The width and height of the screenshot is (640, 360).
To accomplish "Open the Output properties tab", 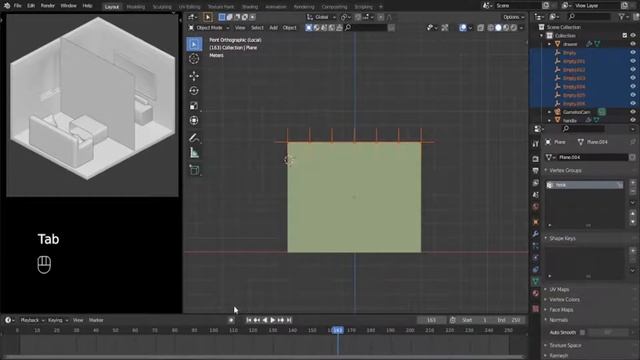I will click(x=536, y=171).
